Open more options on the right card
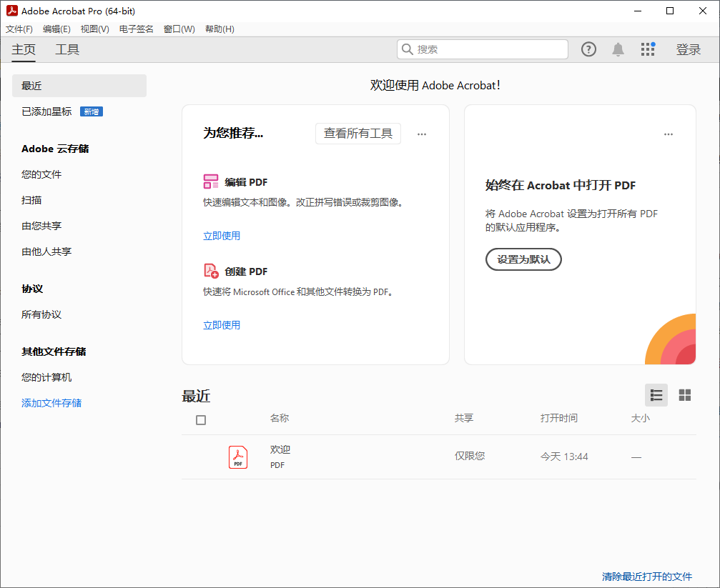This screenshot has height=588, width=720. tap(669, 134)
